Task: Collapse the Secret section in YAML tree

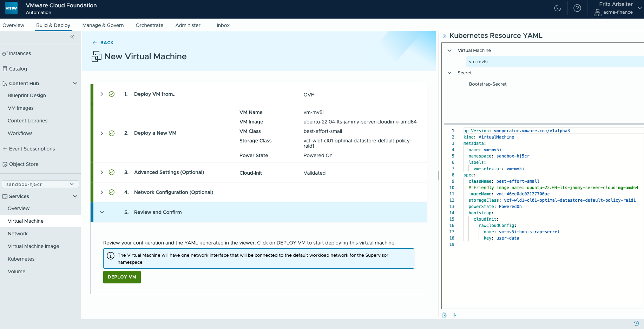Action: click(450, 73)
